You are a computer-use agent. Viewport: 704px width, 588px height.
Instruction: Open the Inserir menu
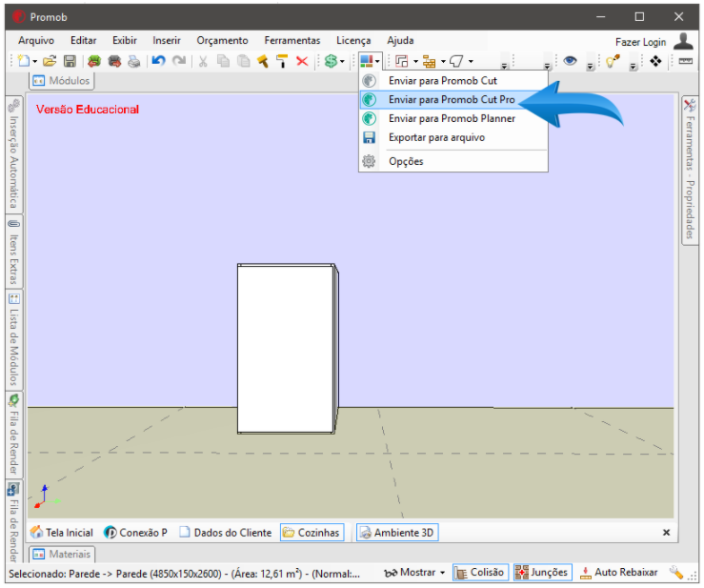(x=166, y=40)
